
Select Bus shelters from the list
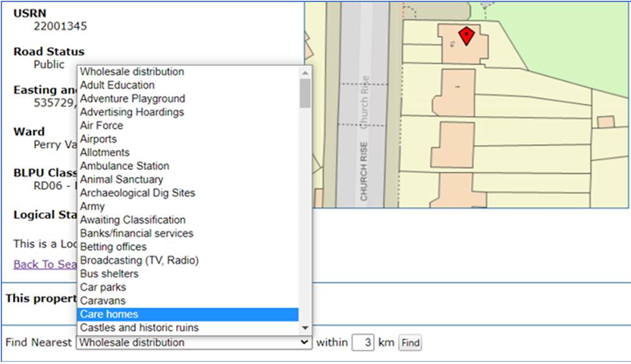tap(187, 274)
